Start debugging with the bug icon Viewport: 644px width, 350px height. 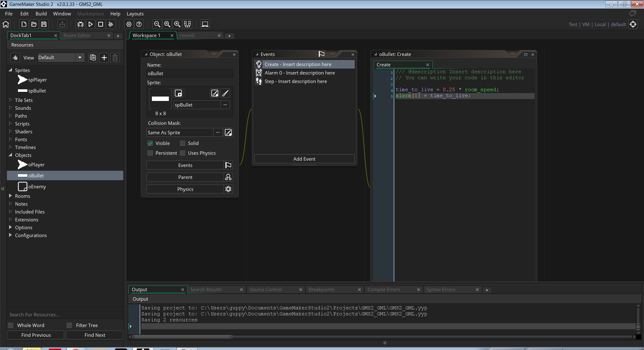pos(80,24)
